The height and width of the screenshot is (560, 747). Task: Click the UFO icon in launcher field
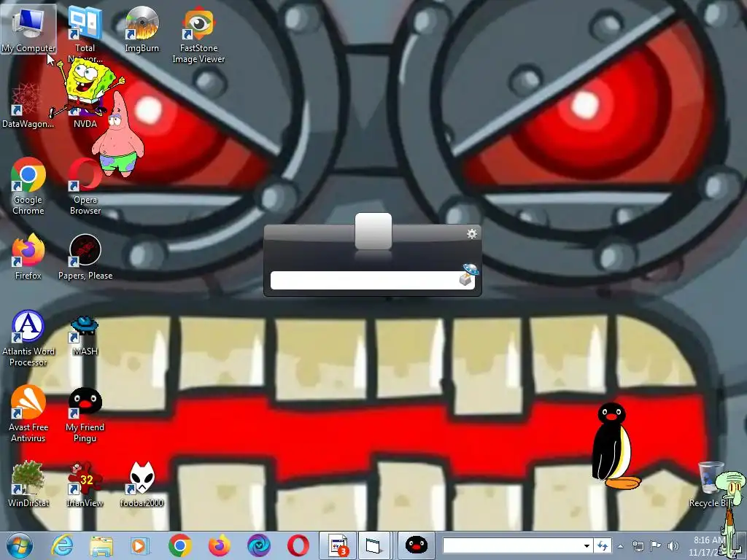point(469,275)
